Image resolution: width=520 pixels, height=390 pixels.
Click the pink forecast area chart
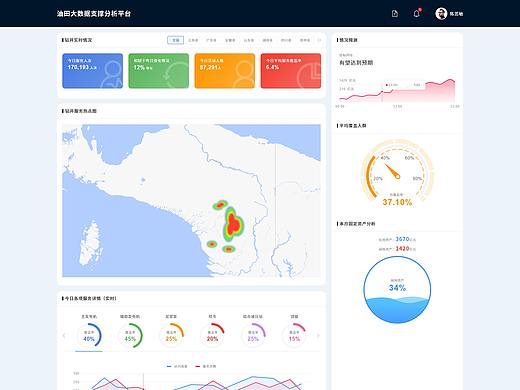coord(397,91)
